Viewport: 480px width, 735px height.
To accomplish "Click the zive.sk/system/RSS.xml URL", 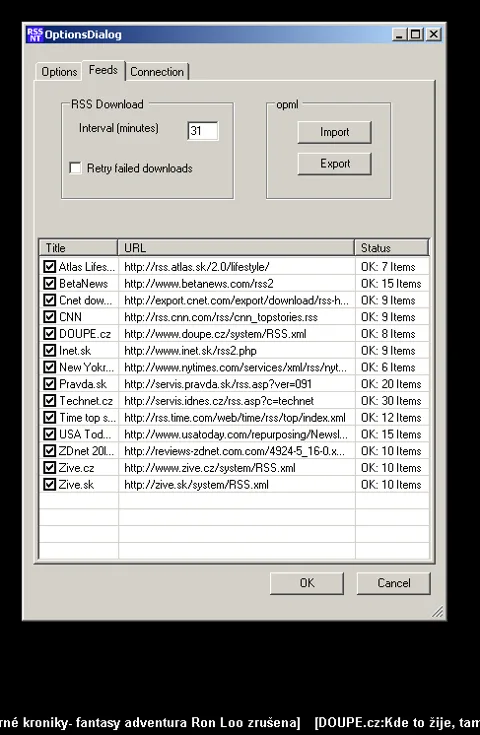I will (237, 485).
